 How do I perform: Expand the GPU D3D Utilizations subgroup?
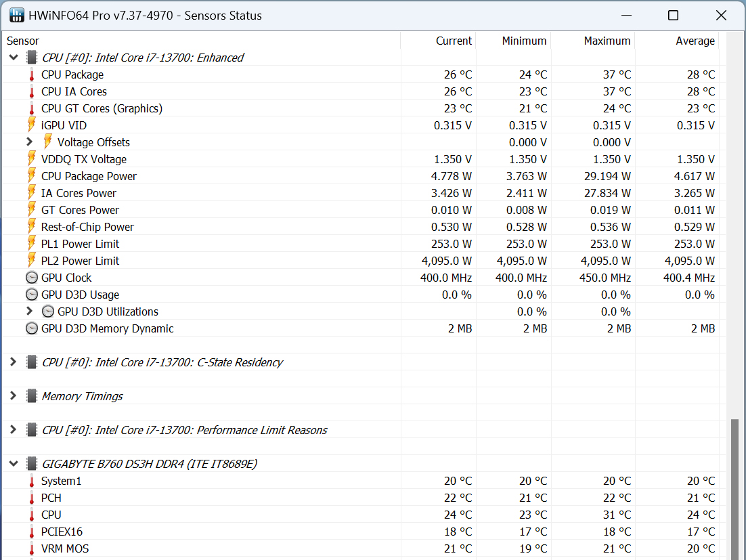pyautogui.click(x=30, y=311)
